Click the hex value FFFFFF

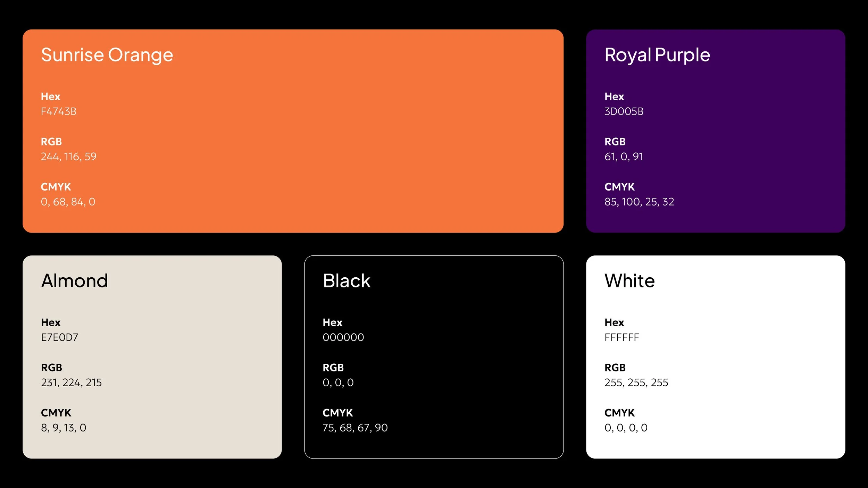622,337
